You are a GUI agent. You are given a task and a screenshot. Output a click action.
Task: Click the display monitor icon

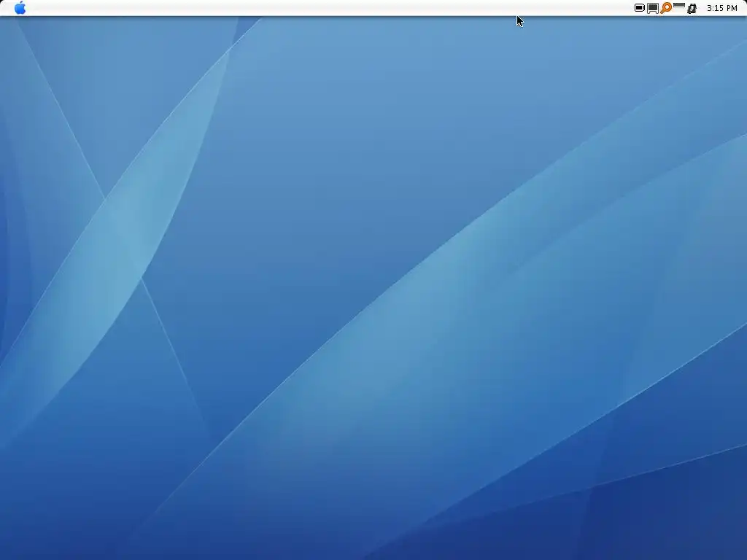(653, 8)
